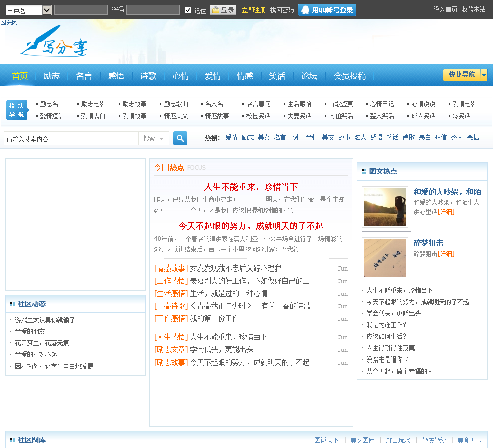Click the password input field
The width and height of the screenshot is (493, 448).
152,10
